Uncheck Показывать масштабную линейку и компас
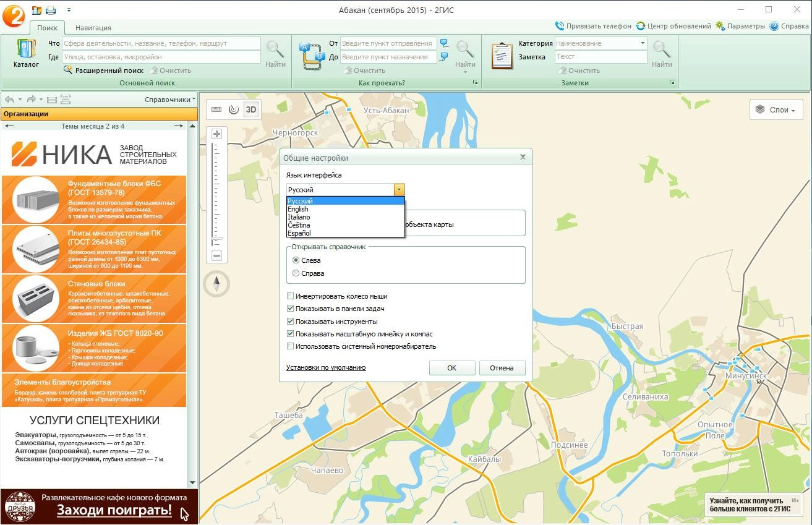The image size is (812, 525). [291, 334]
